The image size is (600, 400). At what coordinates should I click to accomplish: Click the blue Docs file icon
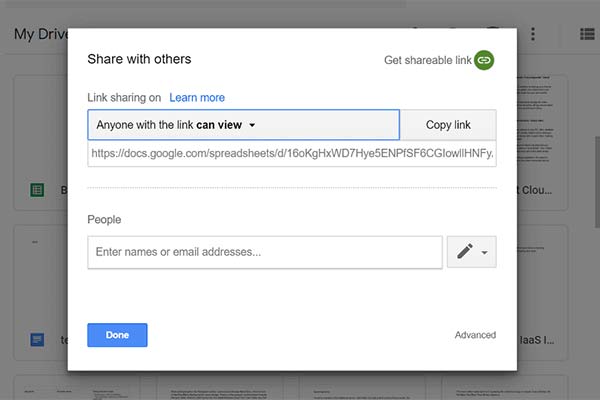pyautogui.click(x=37, y=340)
